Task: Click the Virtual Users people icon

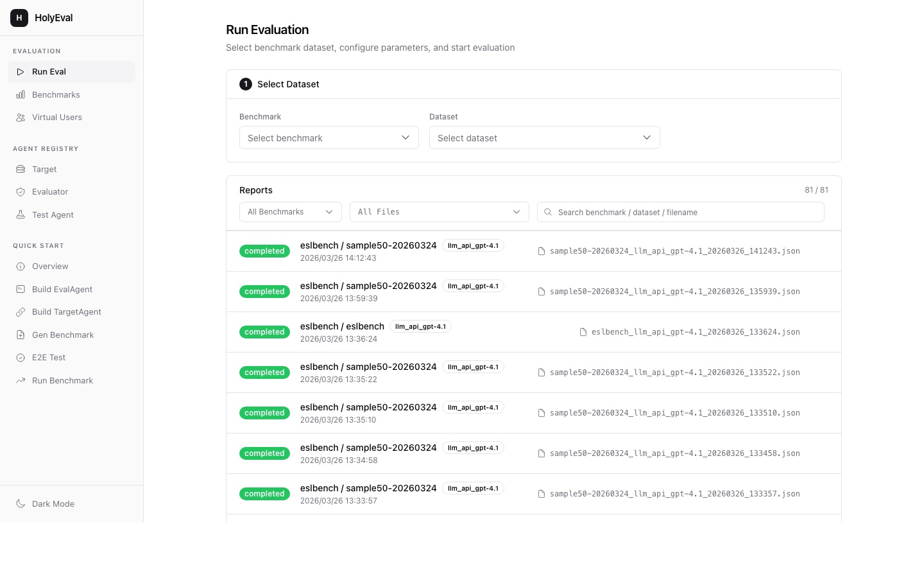Action: pos(21,118)
